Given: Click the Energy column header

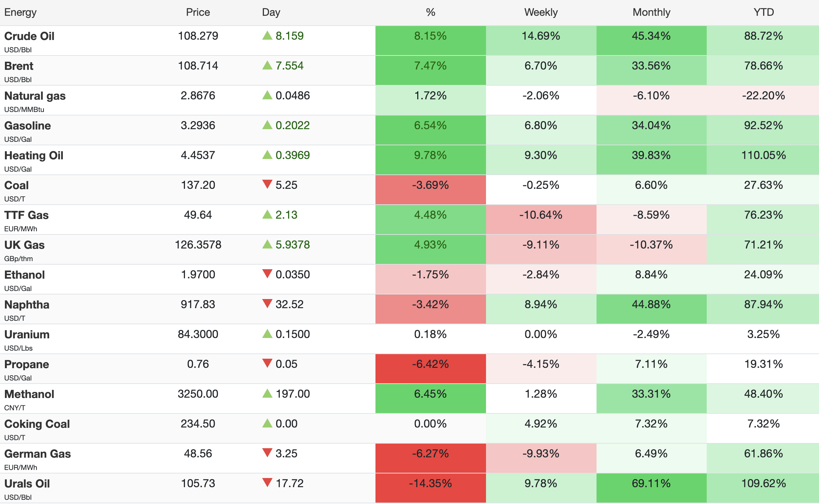Looking at the screenshot, I should pyautogui.click(x=20, y=12).
